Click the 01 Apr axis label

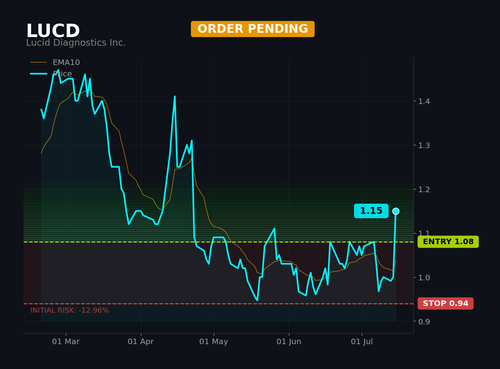(140, 342)
